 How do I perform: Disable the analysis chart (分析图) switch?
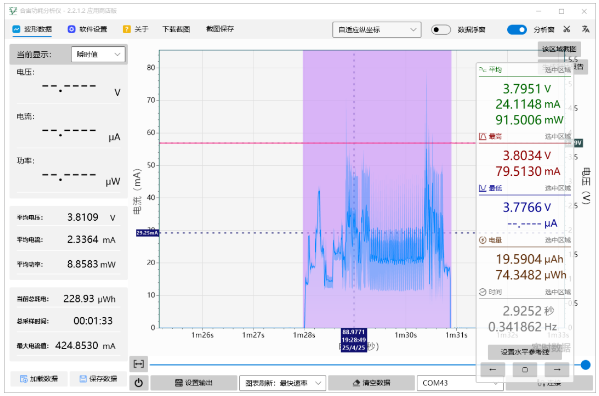pyautogui.click(x=516, y=30)
